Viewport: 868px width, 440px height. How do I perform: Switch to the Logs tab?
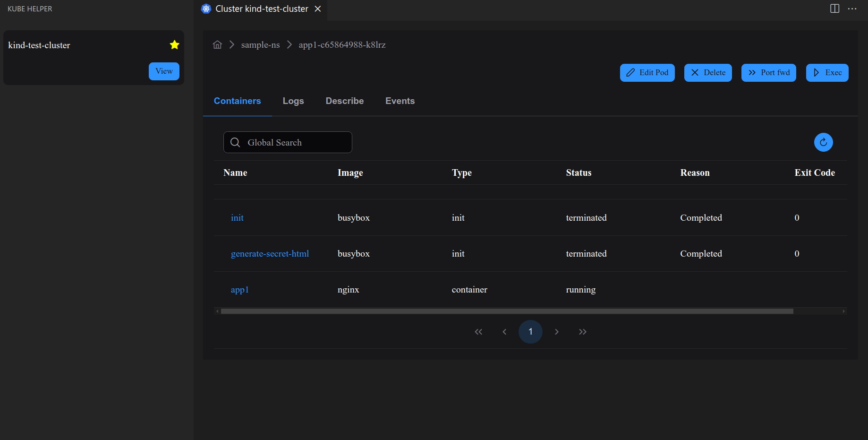pyautogui.click(x=293, y=101)
